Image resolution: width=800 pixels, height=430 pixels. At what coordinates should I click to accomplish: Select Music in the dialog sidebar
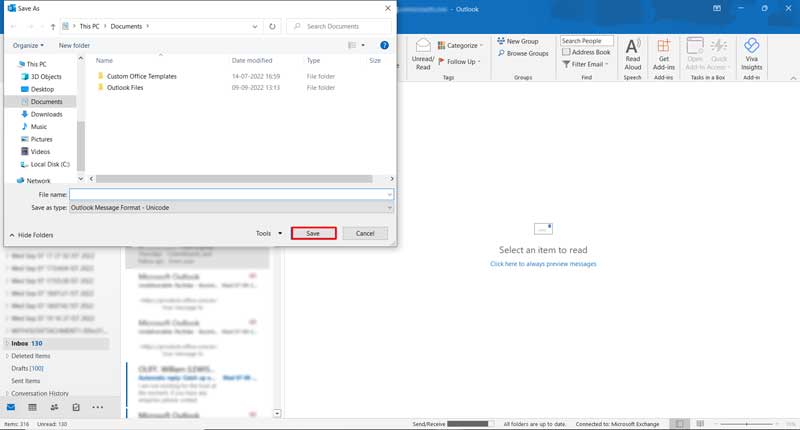[x=34, y=127]
